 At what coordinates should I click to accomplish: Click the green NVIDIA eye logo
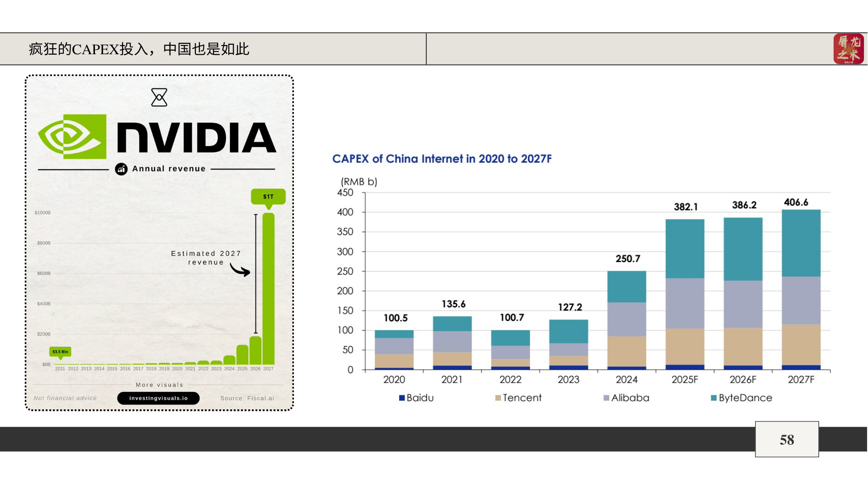coord(73,136)
